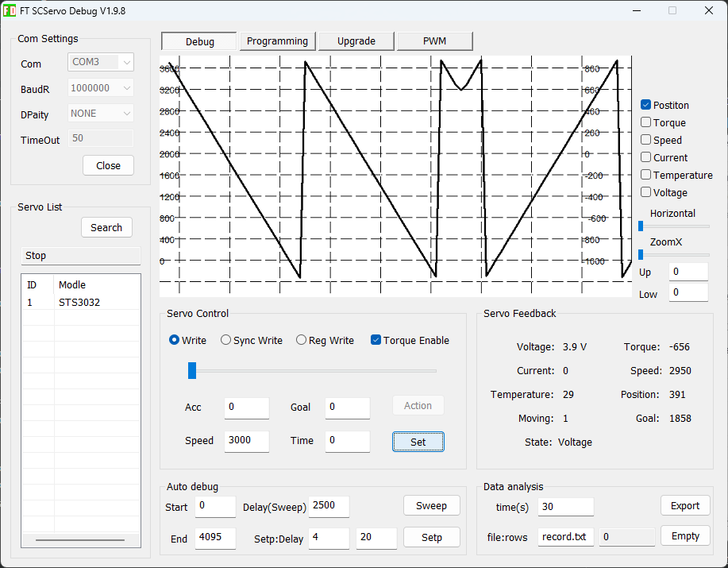This screenshot has width=728, height=568.
Task: Click the Empty button
Action: pos(685,536)
